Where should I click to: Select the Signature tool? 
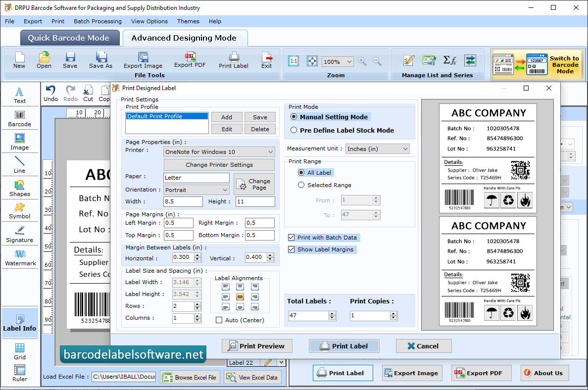(19, 235)
